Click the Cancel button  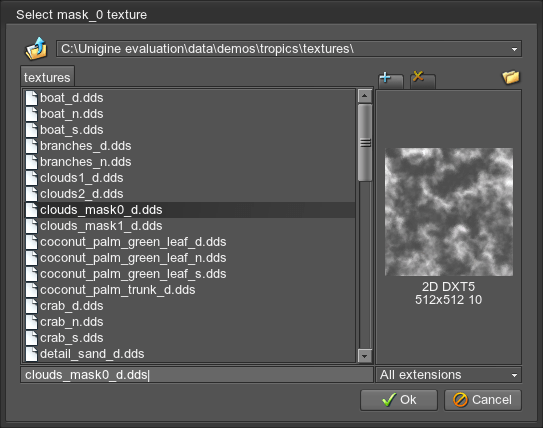tap(483, 400)
